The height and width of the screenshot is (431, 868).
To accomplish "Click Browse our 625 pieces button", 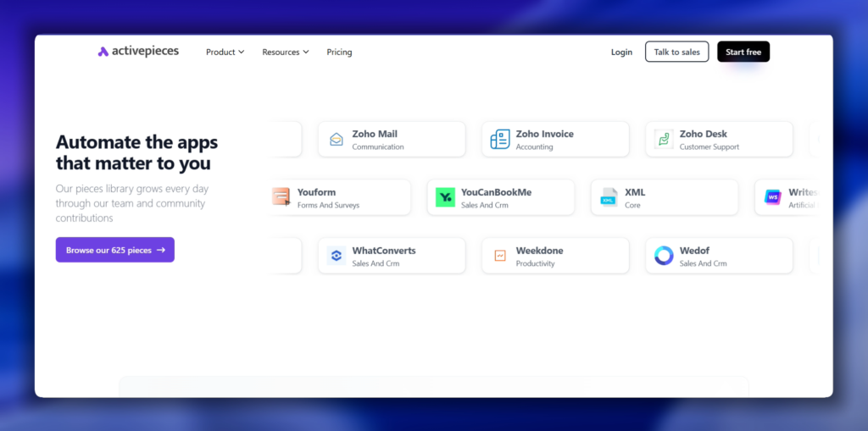I will pos(115,250).
